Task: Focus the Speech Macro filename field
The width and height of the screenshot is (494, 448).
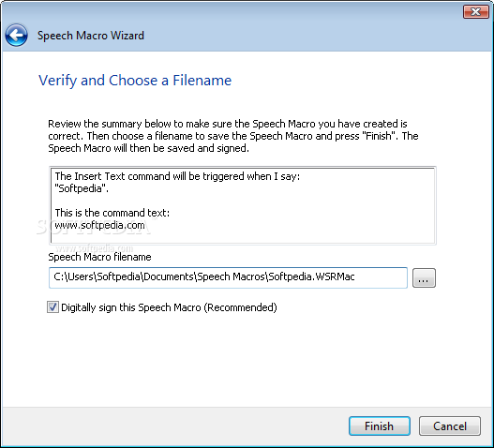Action: click(x=228, y=277)
